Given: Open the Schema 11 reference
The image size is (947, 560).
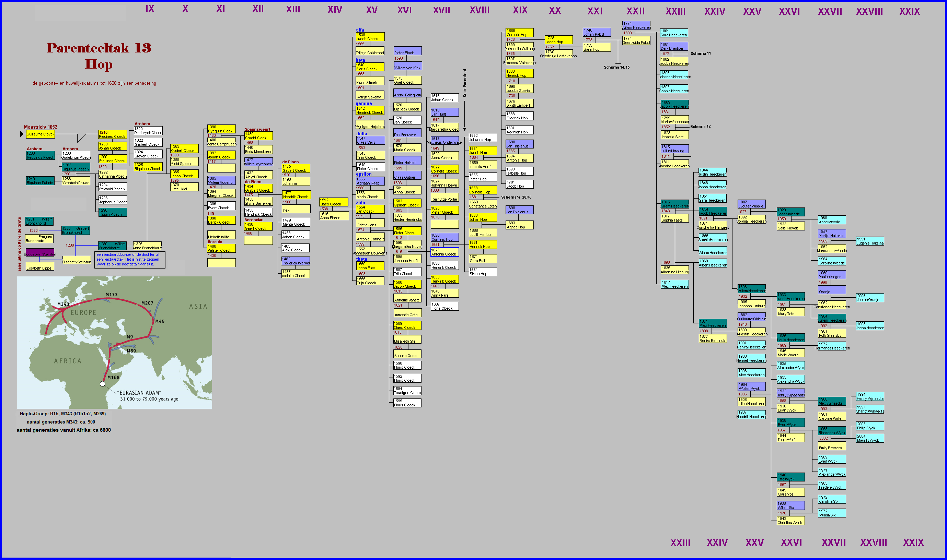Looking at the screenshot, I should coord(701,53).
